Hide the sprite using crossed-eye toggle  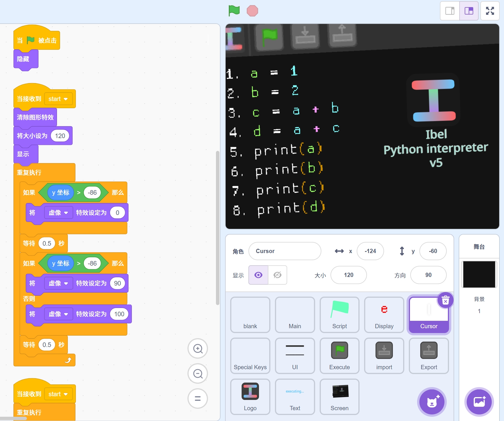277,275
